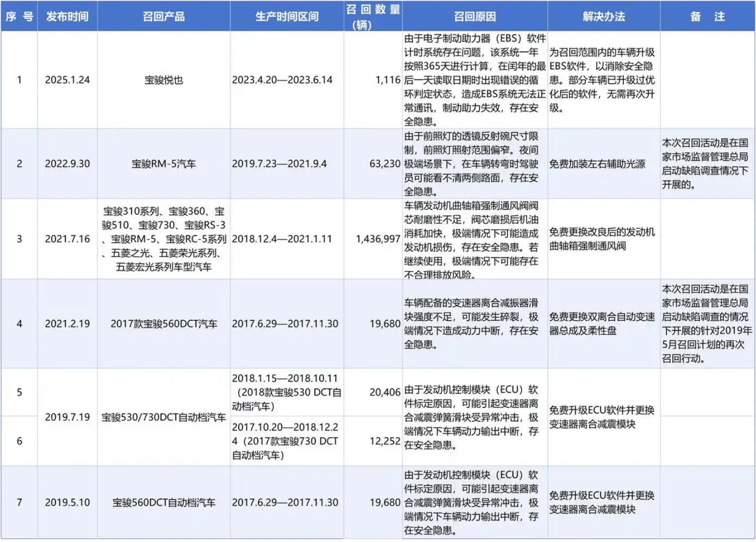
Task: Click the recall quantity 1,436,997
Action: pos(373,239)
